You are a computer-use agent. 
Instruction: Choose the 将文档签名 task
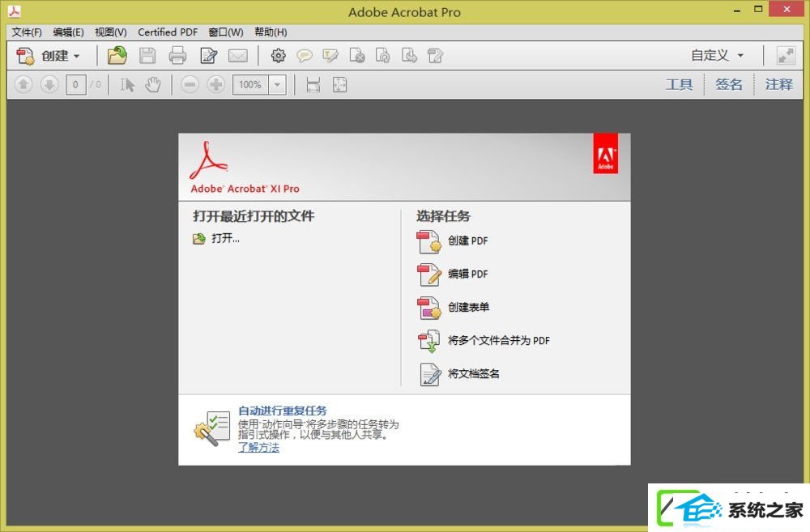pyautogui.click(x=459, y=373)
